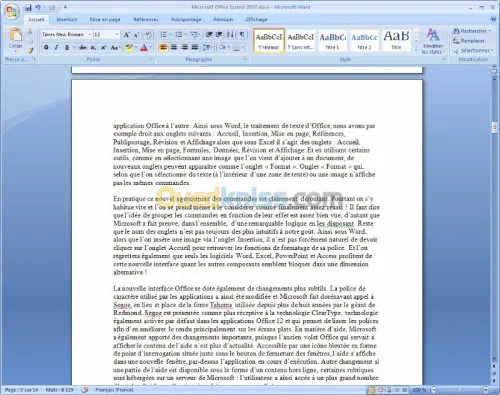Justify the paragraph text
Screen dimensions: 500x395
coord(195,47)
